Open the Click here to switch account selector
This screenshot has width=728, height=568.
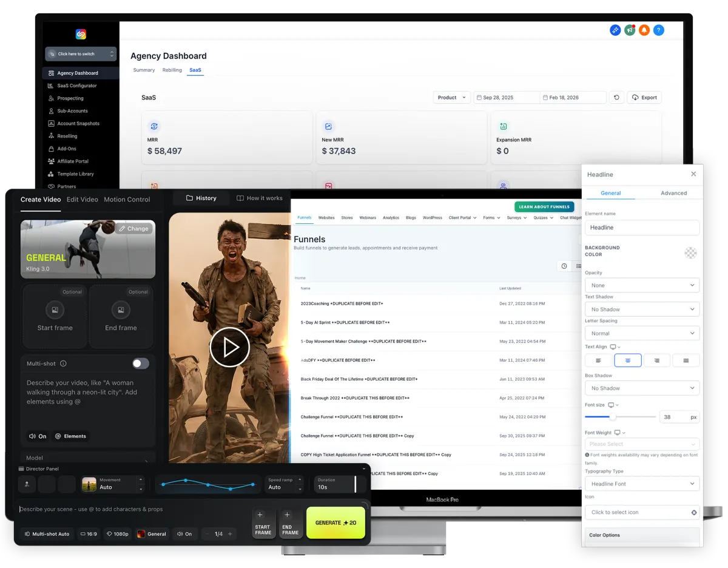coord(81,54)
